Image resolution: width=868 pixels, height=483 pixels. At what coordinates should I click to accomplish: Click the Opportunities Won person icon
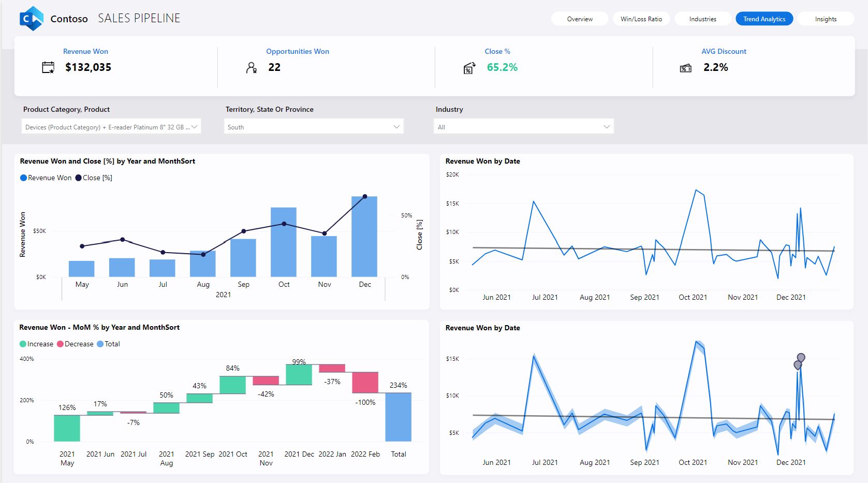click(x=252, y=67)
